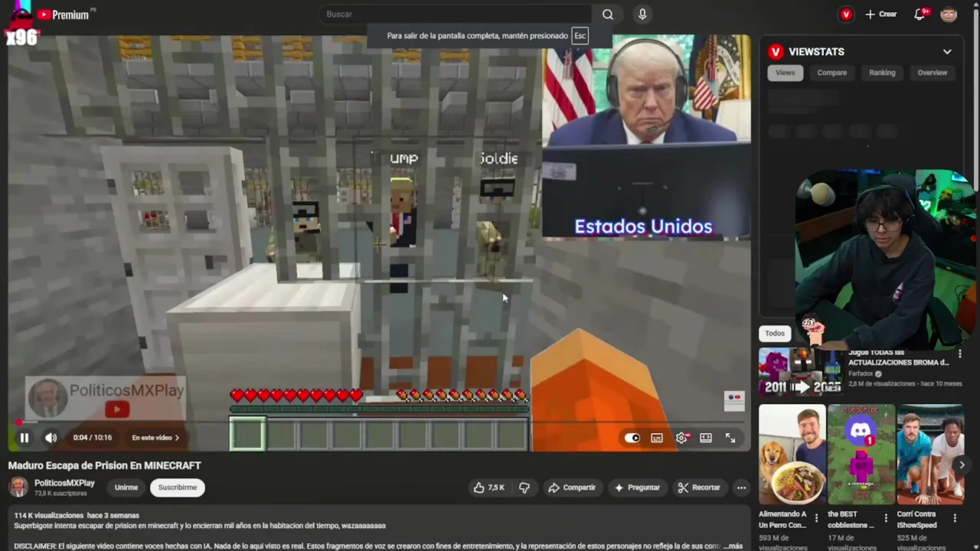Select the ViewStats Overview tab
Image resolution: width=980 pixels, height=551 pixels.
(x=932, y=73)
